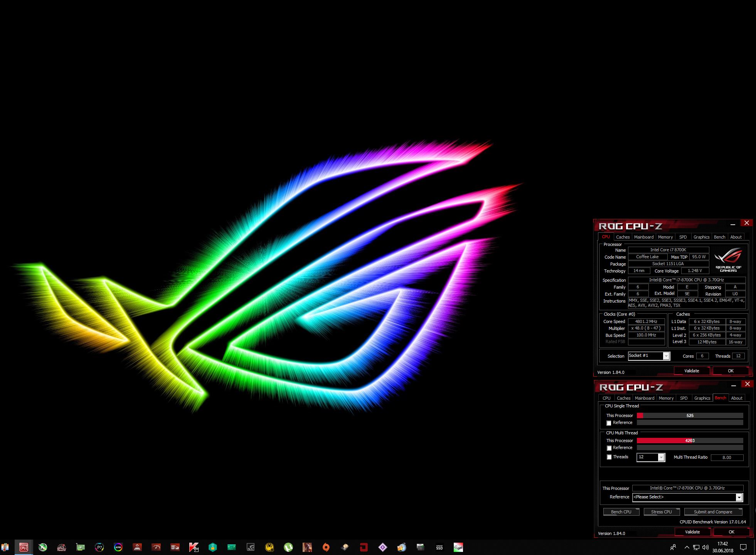Open Origin from the taskbar
This screenshot has width=756, height=555.
click(x=326, y=547)
